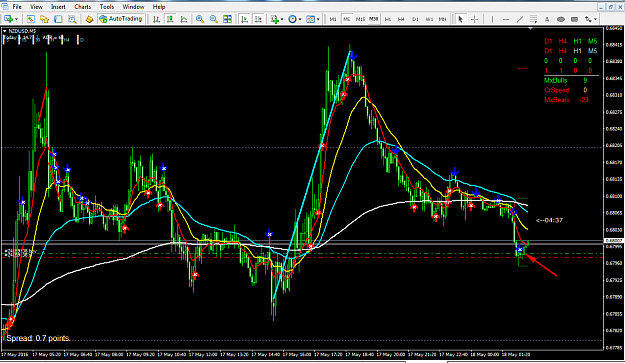625x363 pixels.
Task: Tile chart windows icon
Action: (x=227, y=19)
